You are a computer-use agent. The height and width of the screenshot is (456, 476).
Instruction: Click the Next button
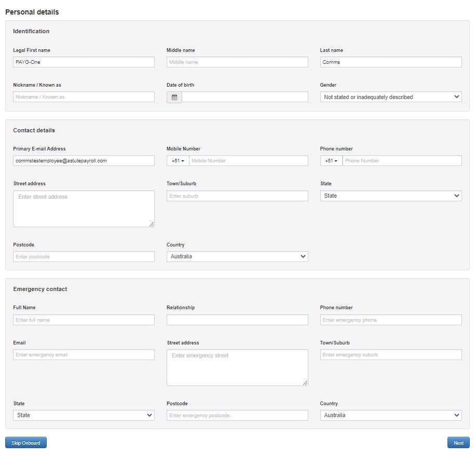pos(458,443)
